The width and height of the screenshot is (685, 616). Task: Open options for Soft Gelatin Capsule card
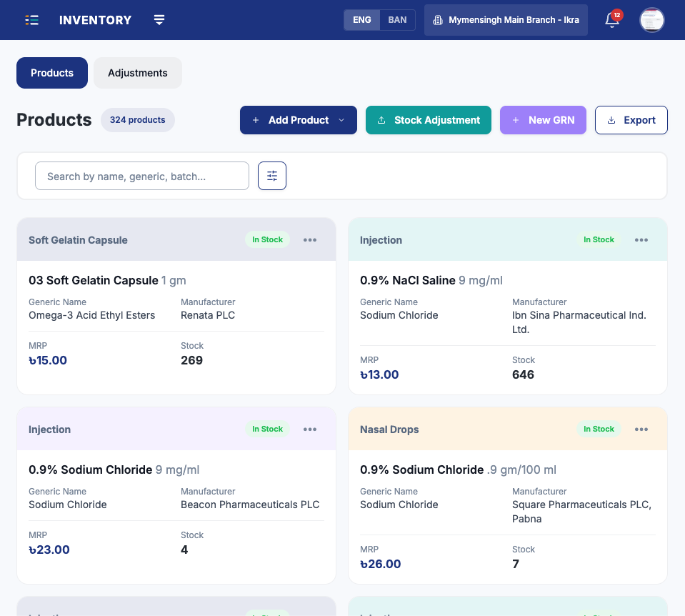[x=310, y=239]
